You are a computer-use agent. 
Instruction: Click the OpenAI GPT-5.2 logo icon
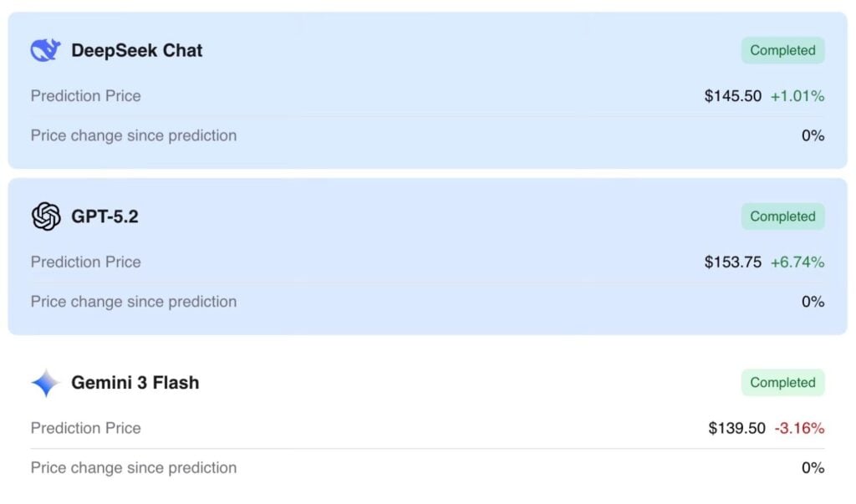click(x=46, y=216)
